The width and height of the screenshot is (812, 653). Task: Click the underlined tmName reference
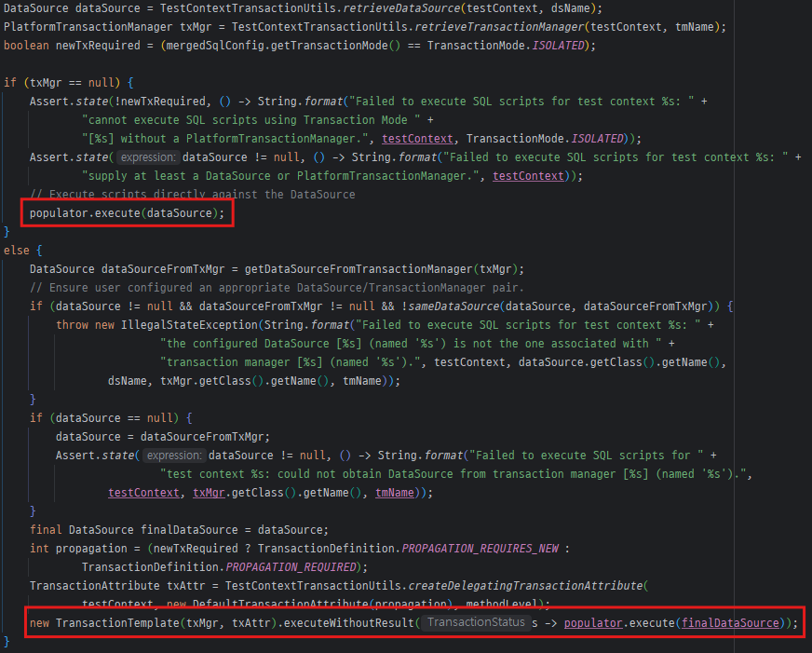point(395,493)
